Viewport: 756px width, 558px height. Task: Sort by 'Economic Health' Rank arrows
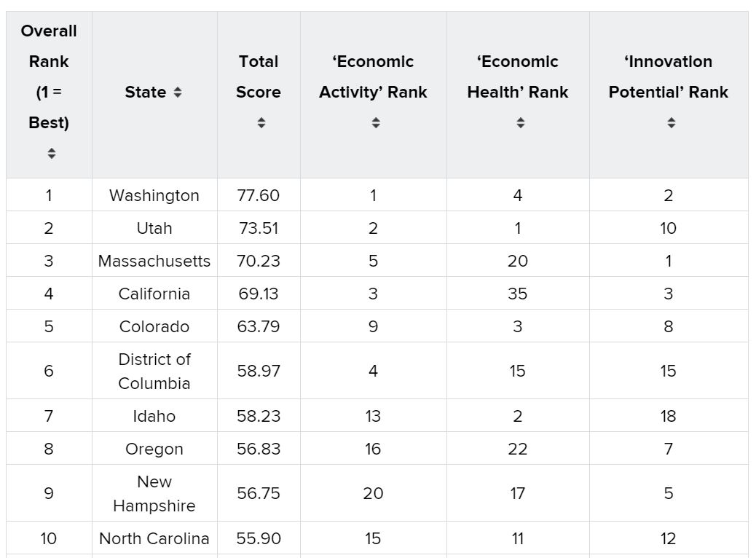pos(521,123)
